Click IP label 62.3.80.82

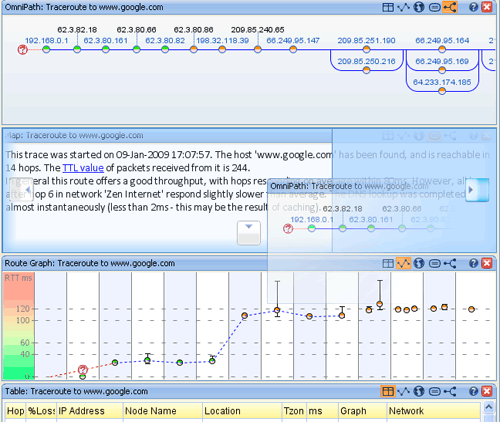(x=165, y=41)
